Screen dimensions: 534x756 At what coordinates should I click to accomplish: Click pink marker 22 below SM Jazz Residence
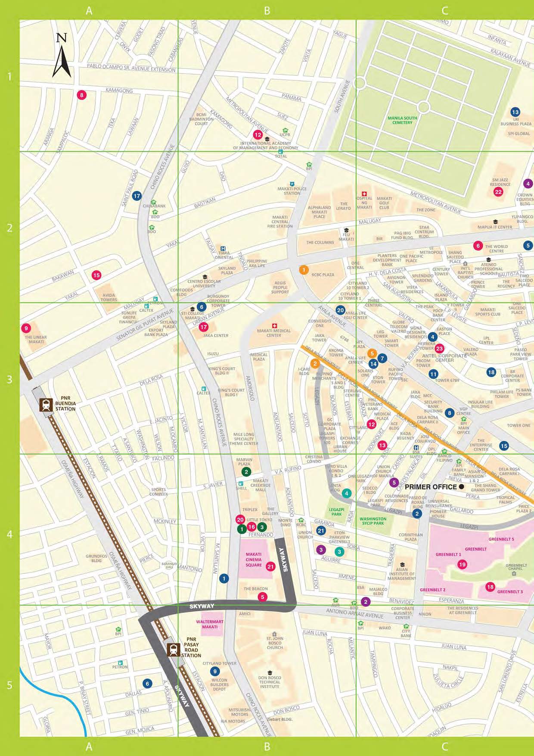coord(498,192)
